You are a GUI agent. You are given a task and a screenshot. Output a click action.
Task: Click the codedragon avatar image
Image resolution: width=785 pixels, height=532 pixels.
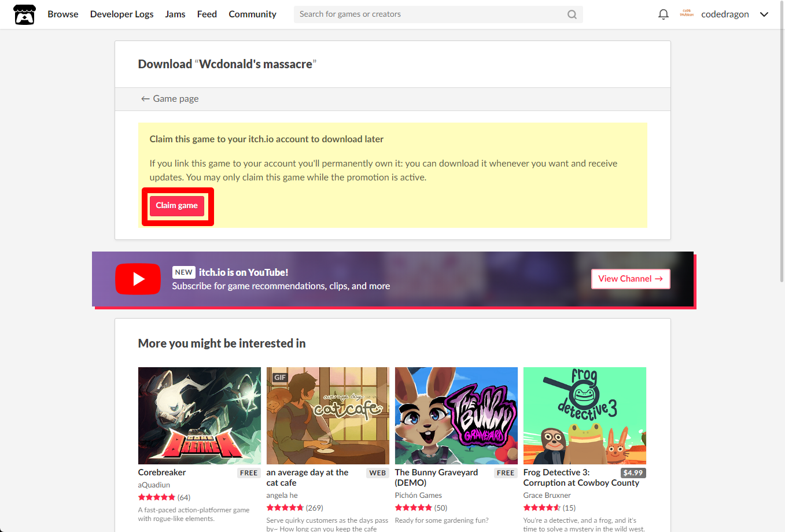click(687, 14)
